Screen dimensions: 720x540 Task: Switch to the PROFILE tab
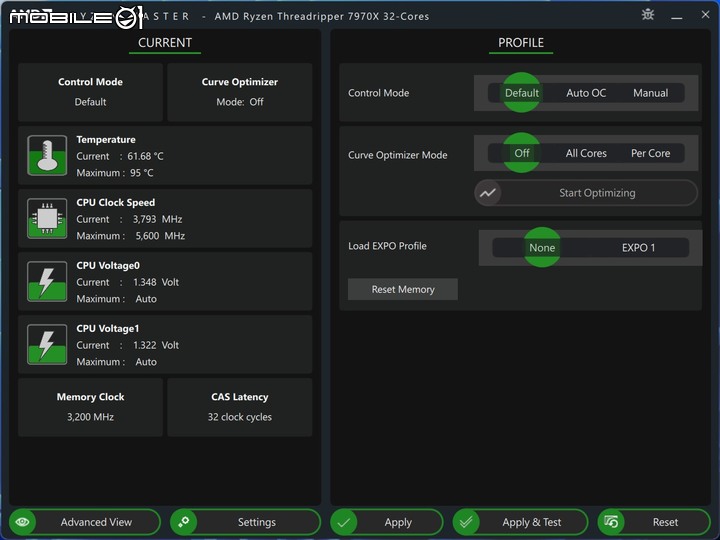pyautogui.click(x=521, y=43)
